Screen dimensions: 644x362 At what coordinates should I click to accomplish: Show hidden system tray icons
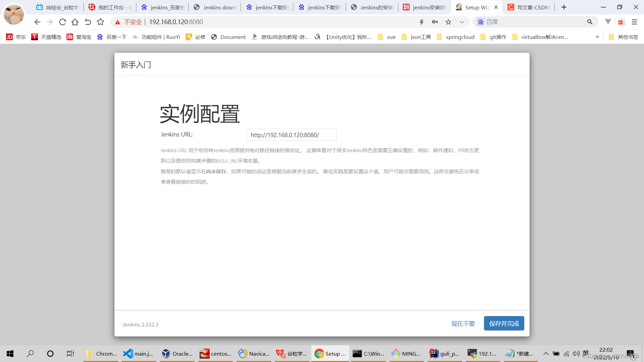point(546,353)
